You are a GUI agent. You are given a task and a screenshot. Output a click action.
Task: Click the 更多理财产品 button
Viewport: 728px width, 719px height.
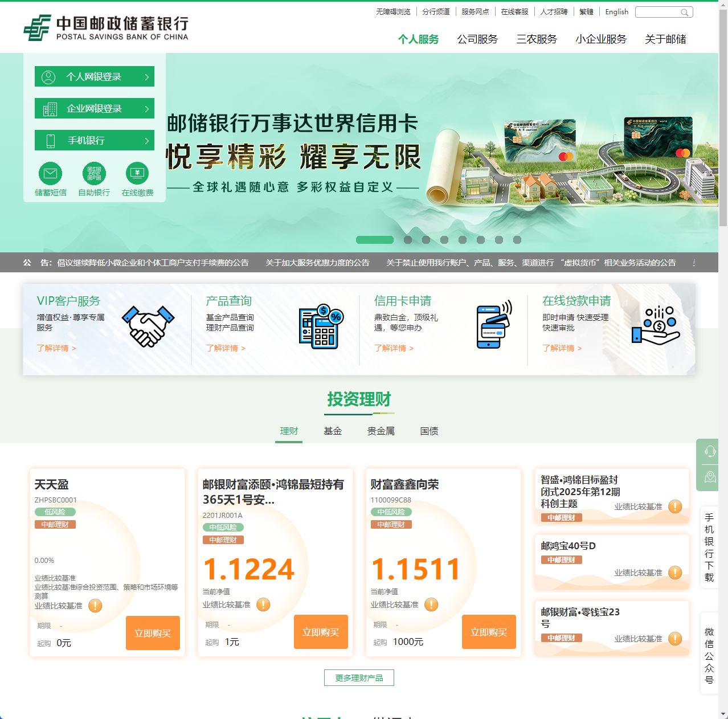point(359,677)
